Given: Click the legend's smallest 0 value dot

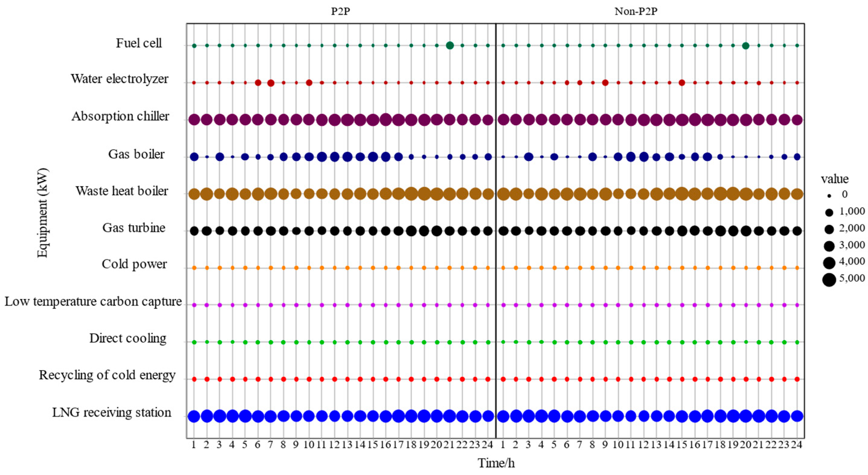Looking at the screenshot, I should point(829,195).
